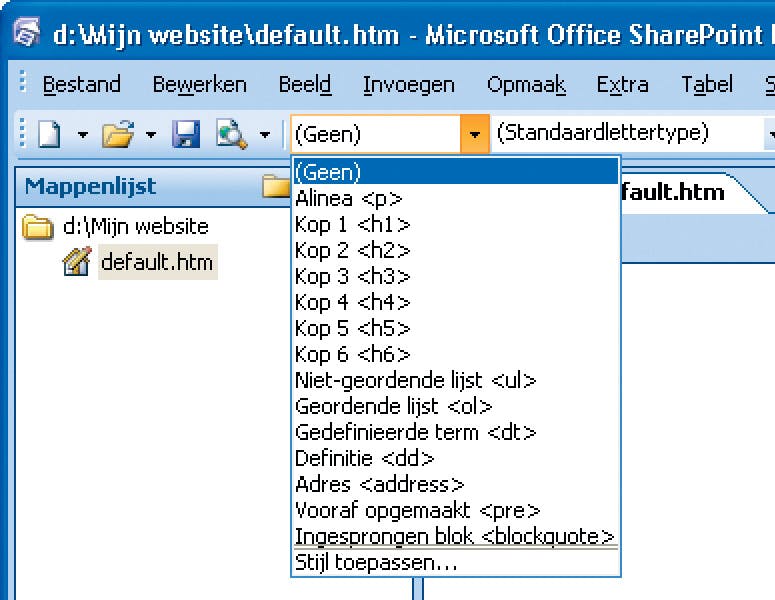775x600 pixels.
Task: Collapse the style combo box arrow
Action: (475, 134)
